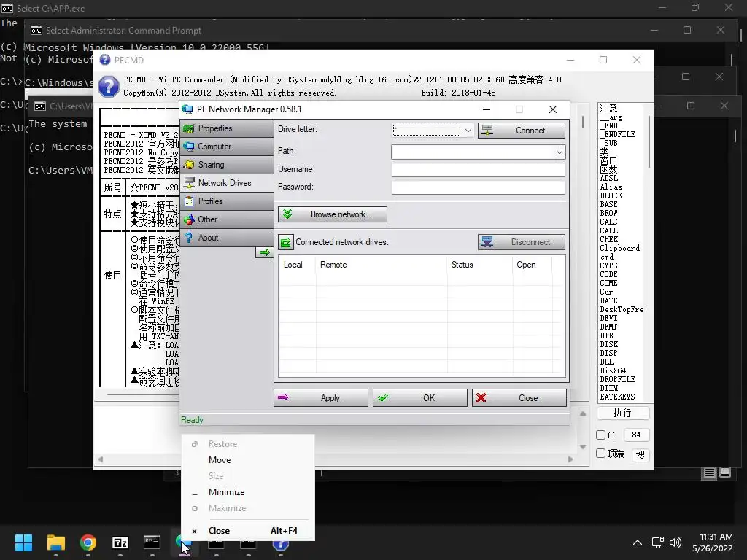This screenshot has height=560, width=747.
Task: Switch to the Computer tab
Action: [x=227, y=147]
